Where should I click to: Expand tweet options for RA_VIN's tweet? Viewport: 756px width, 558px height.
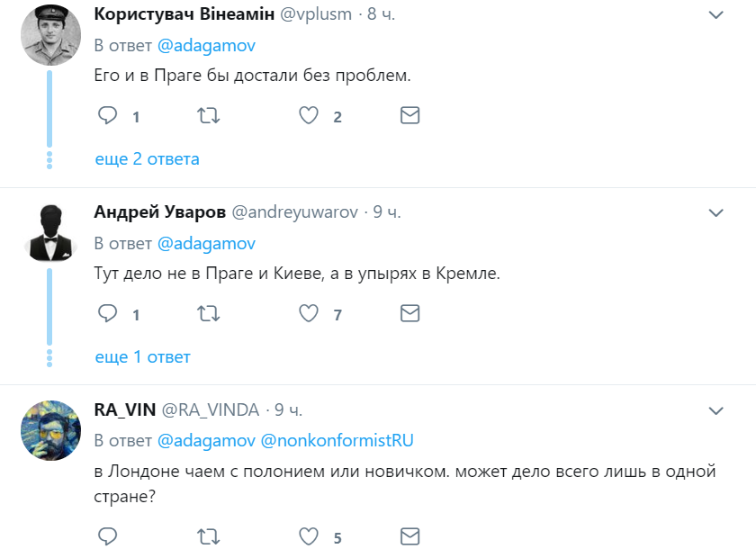pos(716,411)
